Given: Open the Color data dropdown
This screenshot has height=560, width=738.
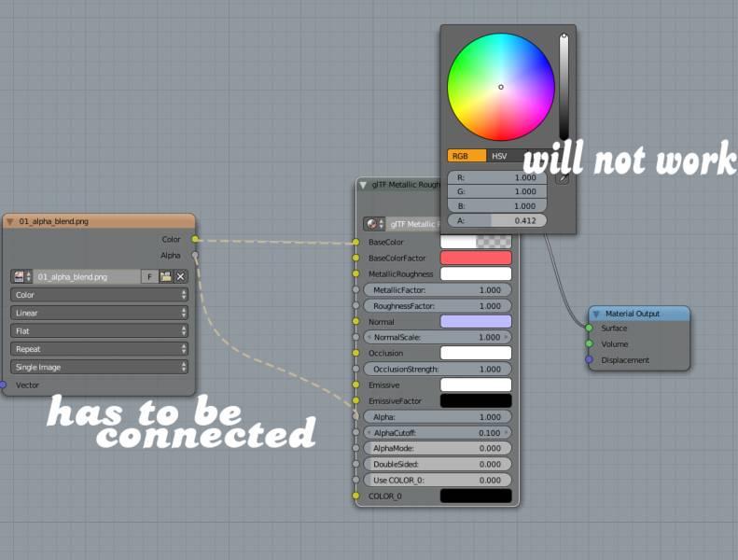Looking at the screenshot, I should click(x=99, y=295).
